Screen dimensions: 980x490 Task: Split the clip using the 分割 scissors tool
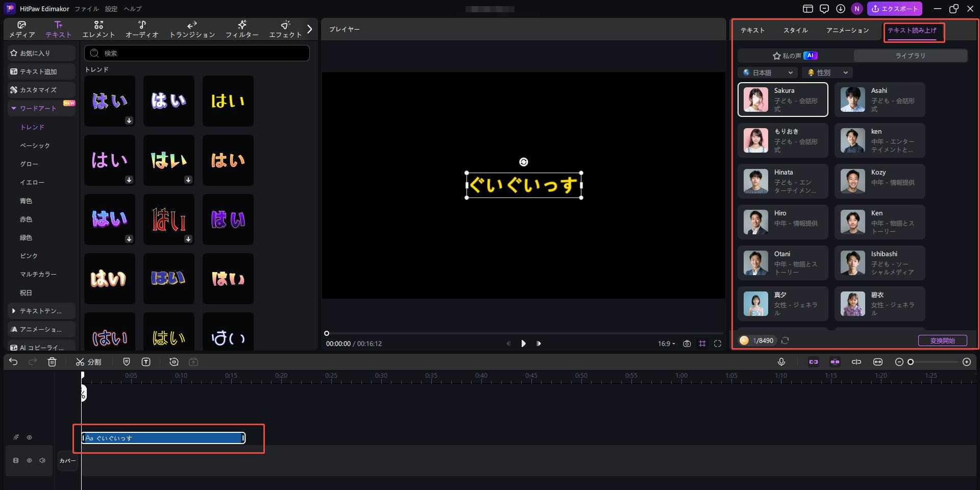click(89, 362)
